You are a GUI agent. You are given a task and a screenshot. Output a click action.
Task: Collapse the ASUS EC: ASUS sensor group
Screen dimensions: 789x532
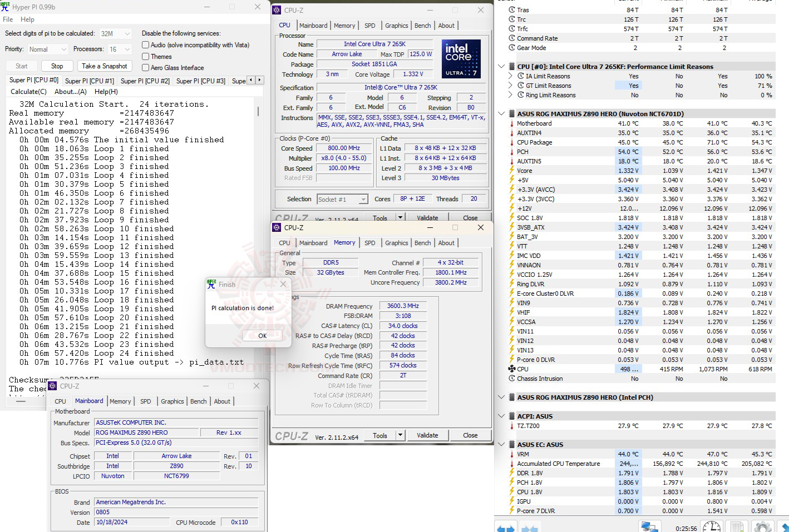click(x=501, y=445)
